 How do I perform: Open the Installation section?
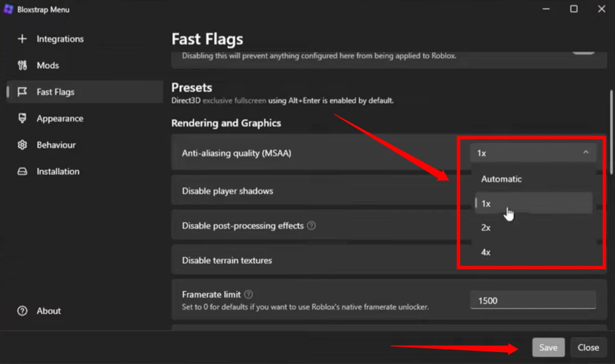pos(84,171)
